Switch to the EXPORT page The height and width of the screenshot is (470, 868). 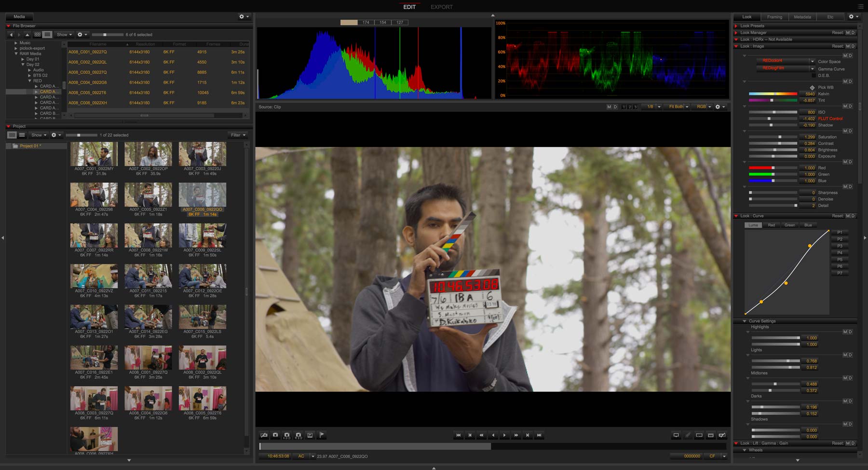441,7
